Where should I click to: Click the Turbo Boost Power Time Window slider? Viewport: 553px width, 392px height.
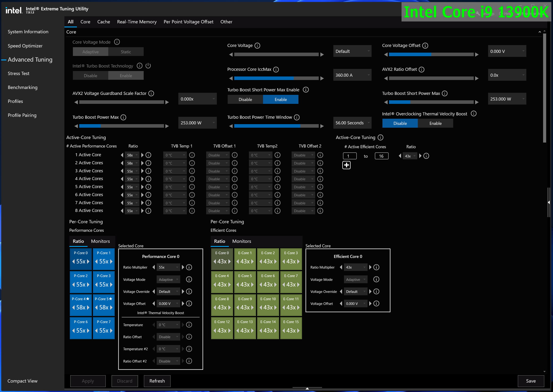click(x=276, y=126)
